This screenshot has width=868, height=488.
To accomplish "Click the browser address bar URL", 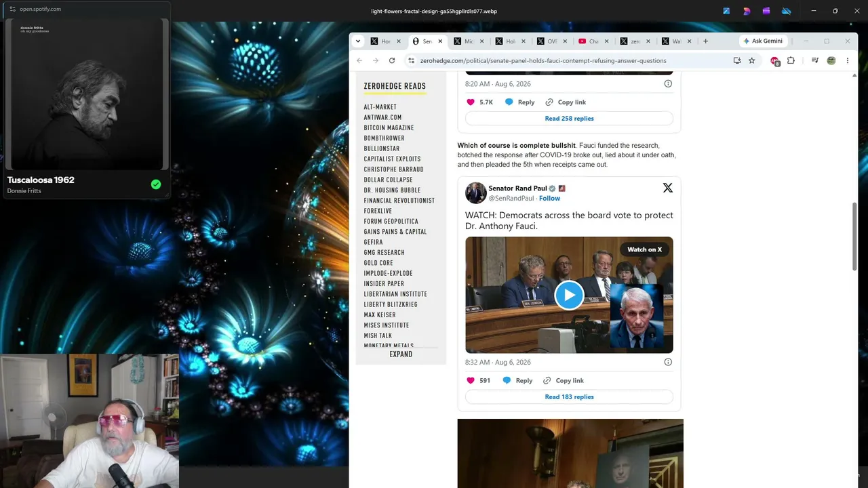I will point(542,60).
